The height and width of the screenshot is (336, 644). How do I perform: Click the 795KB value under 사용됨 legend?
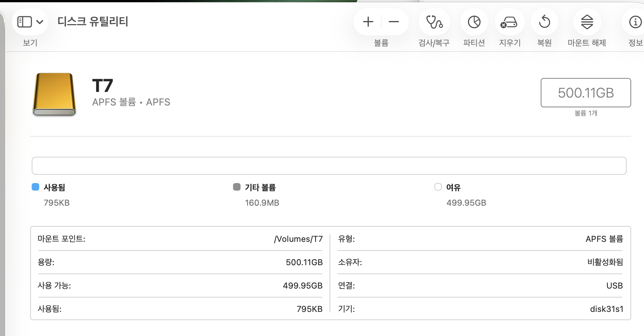[57, 203]
